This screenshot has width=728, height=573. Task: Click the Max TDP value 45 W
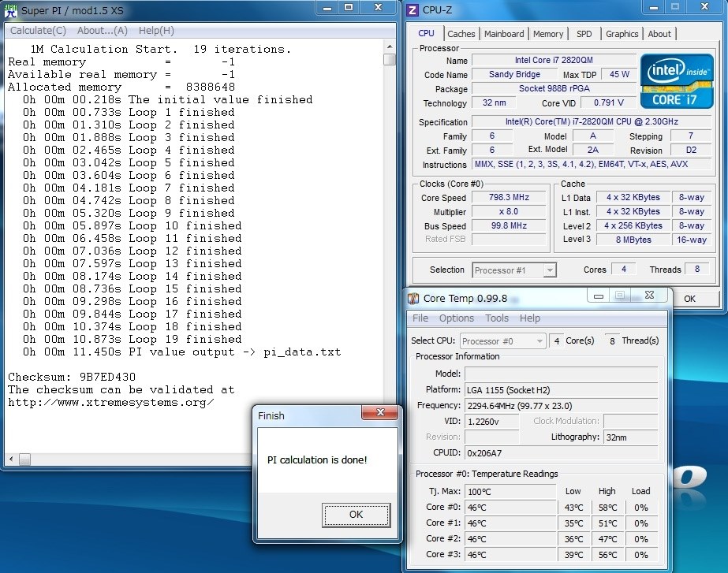[619, 74]
